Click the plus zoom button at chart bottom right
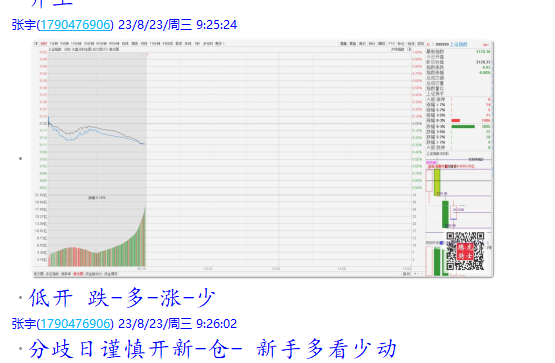The image size is (555, 363). 415,274
